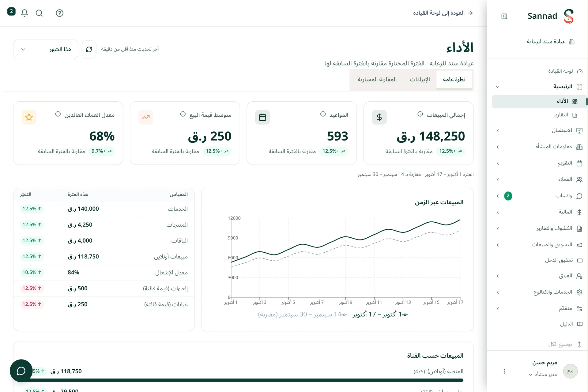This screenshot has width=588, height=392.
Task: Click معدل الإشغال 84% value
Action: click(73, 273)
